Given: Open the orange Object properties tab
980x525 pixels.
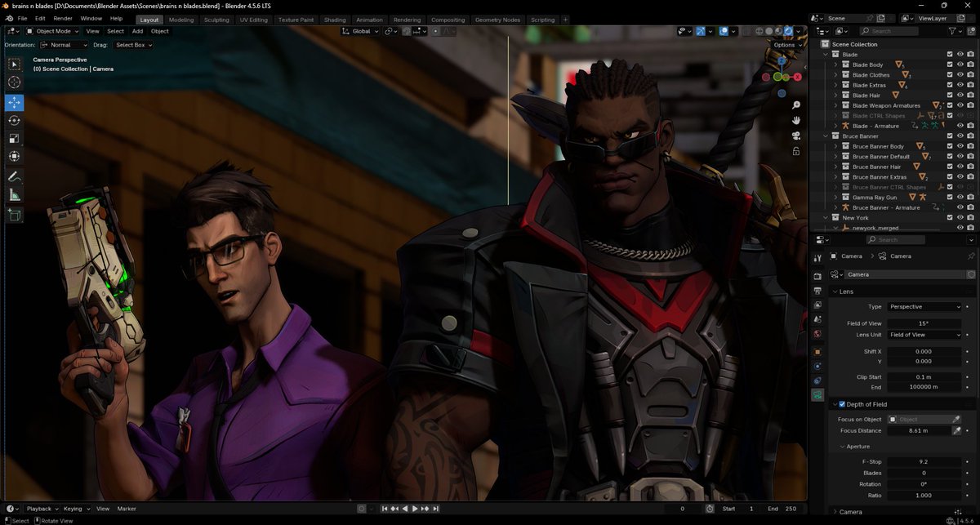Looking at the screenshot, I should pos(817,352).
